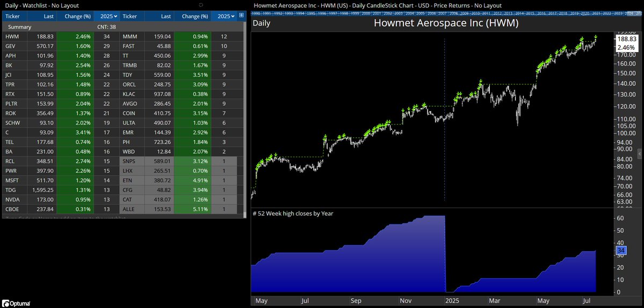
Task: Select the AVGO ticker cell
Action: [132, 104]
